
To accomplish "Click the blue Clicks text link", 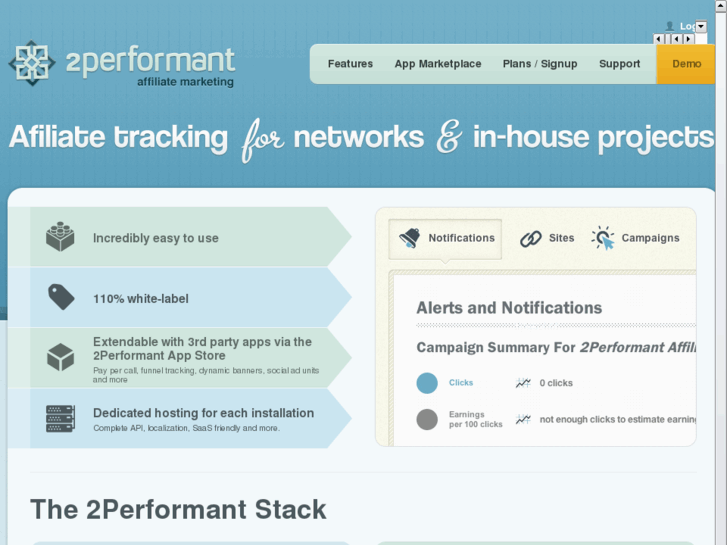I will [461, 383].
